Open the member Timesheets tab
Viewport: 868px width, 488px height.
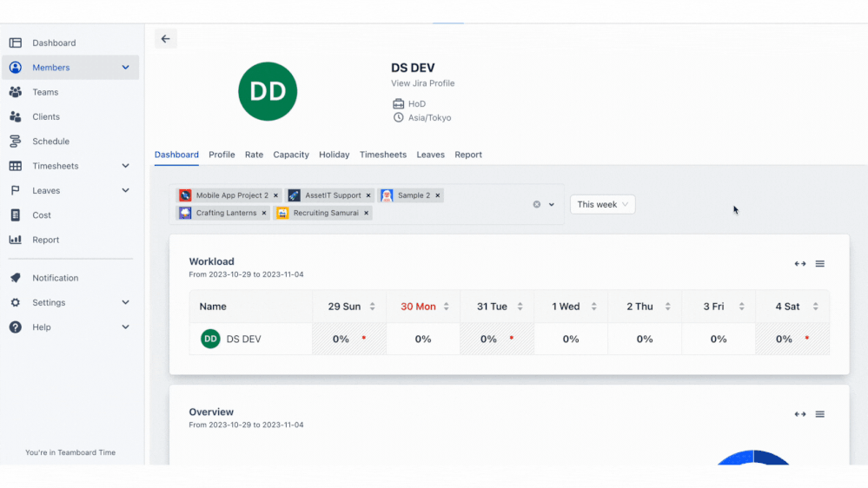tap(383, 155)
